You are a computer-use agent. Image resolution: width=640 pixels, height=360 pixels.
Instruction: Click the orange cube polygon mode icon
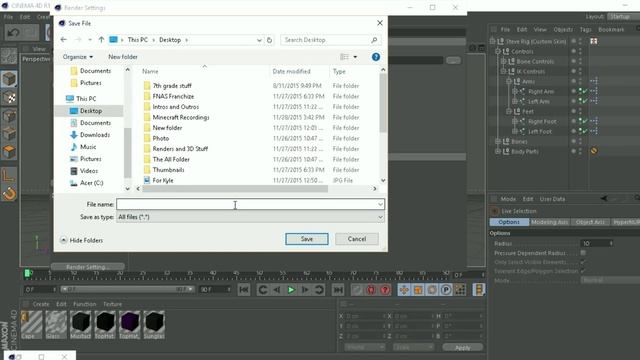[9, 152]
